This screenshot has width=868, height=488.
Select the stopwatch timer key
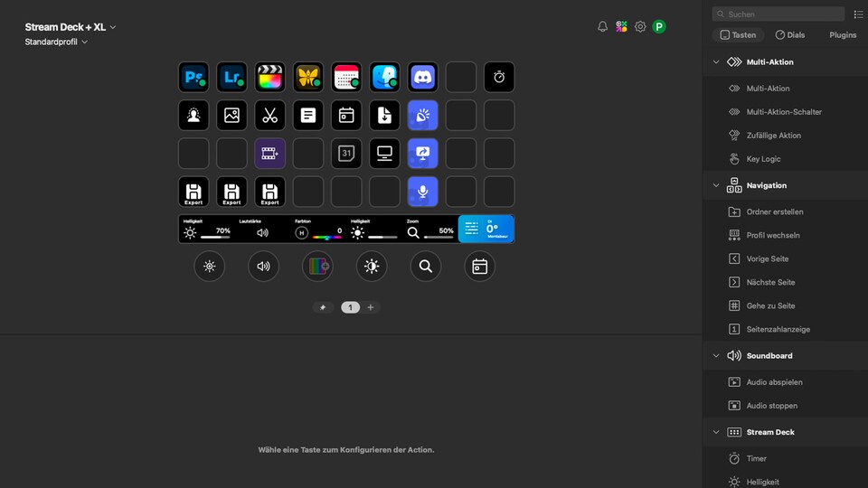pos(499,77)
